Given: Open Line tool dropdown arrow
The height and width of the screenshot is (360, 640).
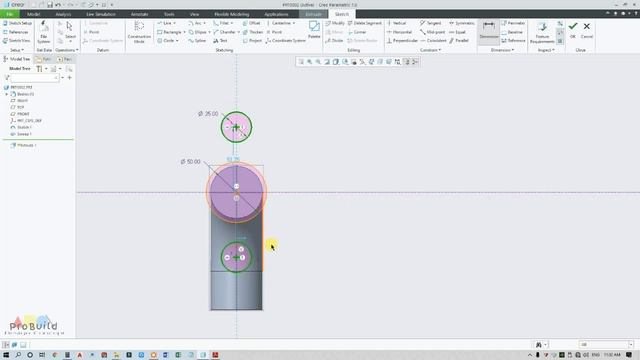Looking at the screenshot, I should pyautogui.click(x=175, y=23).
